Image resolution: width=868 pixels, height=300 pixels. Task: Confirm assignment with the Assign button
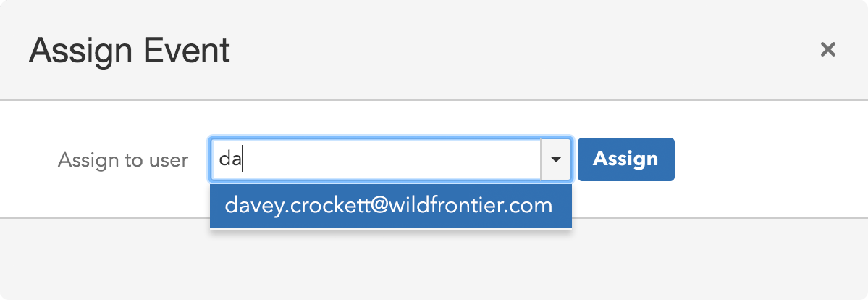pos(625,159)
